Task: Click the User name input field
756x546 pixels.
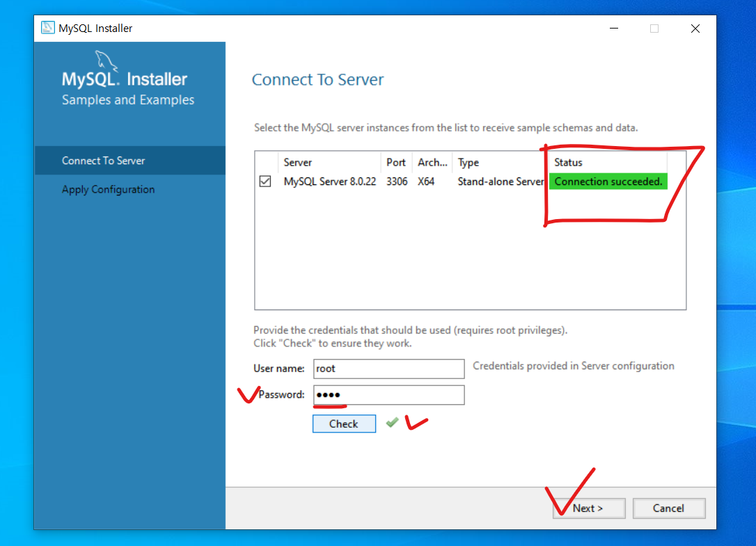Action: point(388,369)
